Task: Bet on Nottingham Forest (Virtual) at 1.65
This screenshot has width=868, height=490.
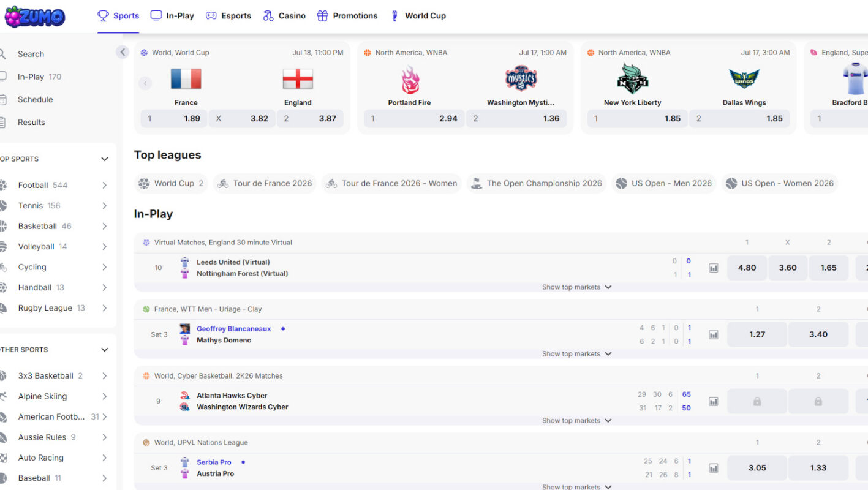Action: pos(829,268)
